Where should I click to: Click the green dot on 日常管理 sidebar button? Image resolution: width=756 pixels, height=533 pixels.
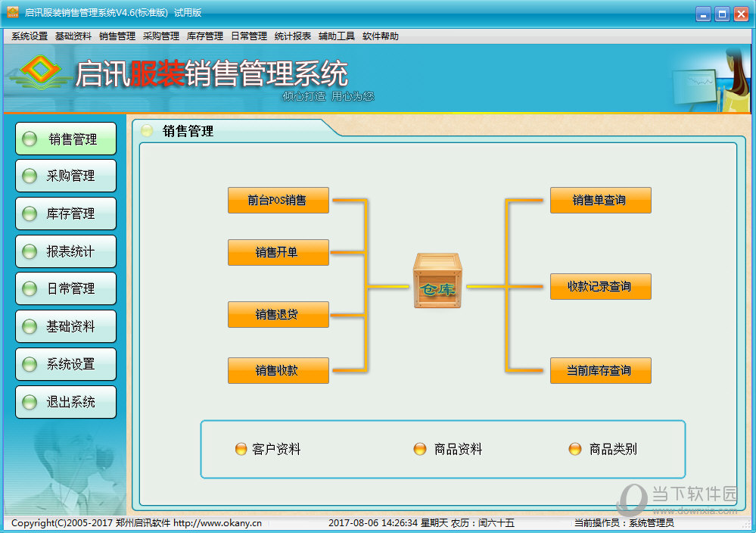[x=30, y=288]
